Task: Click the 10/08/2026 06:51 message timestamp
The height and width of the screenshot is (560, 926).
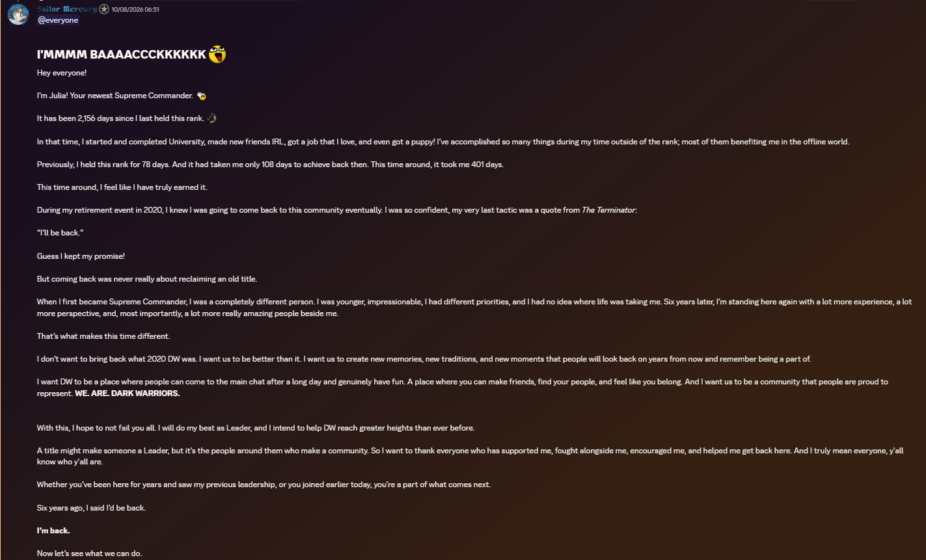Action: pos(135,10)
